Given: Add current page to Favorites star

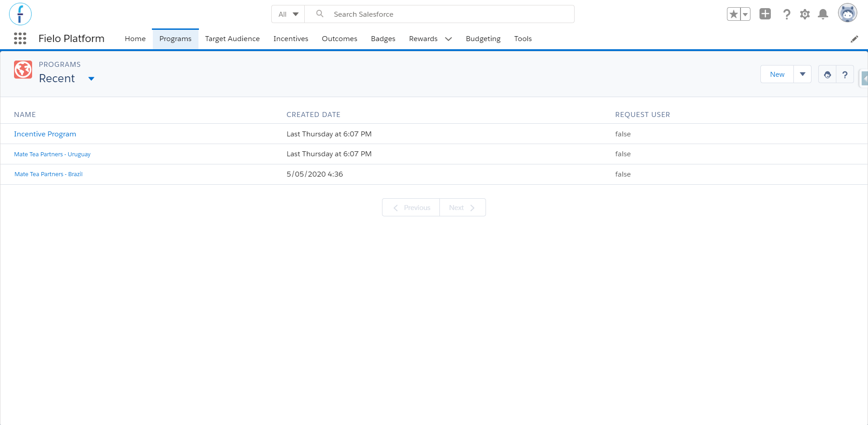Looking at the screenshot, I should [733, 14].
